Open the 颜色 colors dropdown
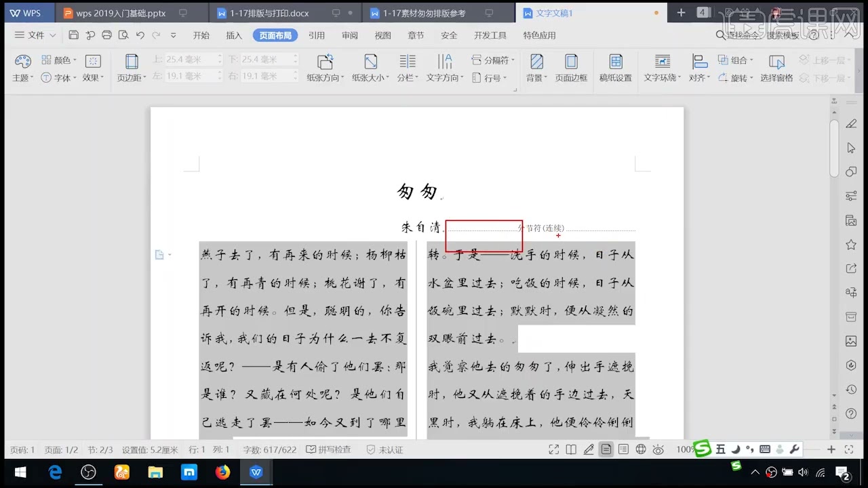 [x=59, y=60]
